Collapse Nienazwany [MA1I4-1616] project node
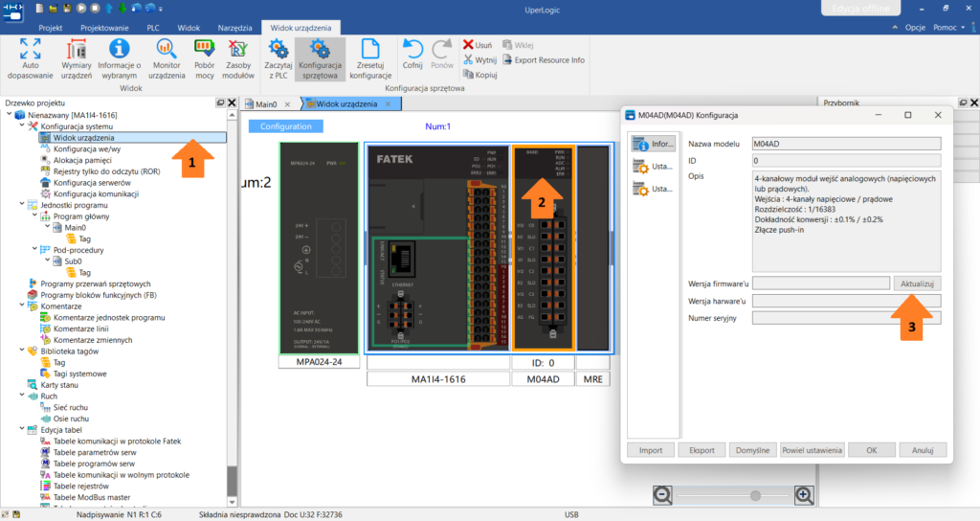Image resolution: width=980 pixels, height=521 pixels. click(10, 115)
